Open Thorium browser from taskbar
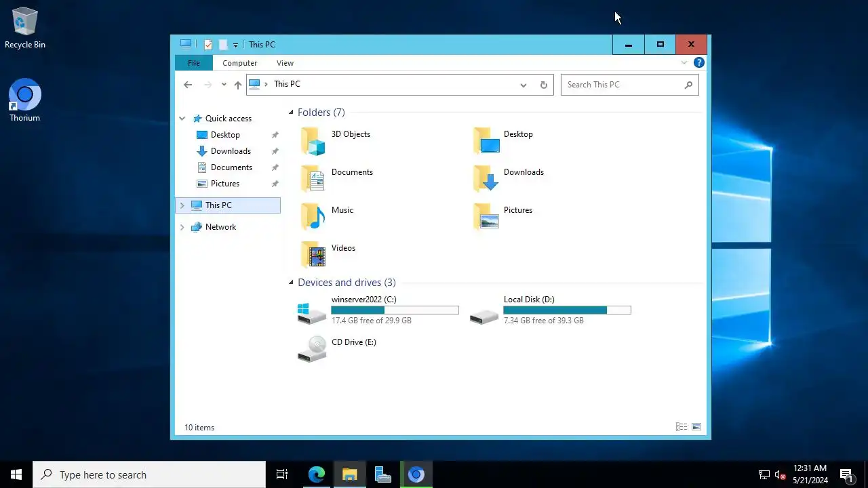The width and height of the screenshot is (868, 488). (416, 474)
